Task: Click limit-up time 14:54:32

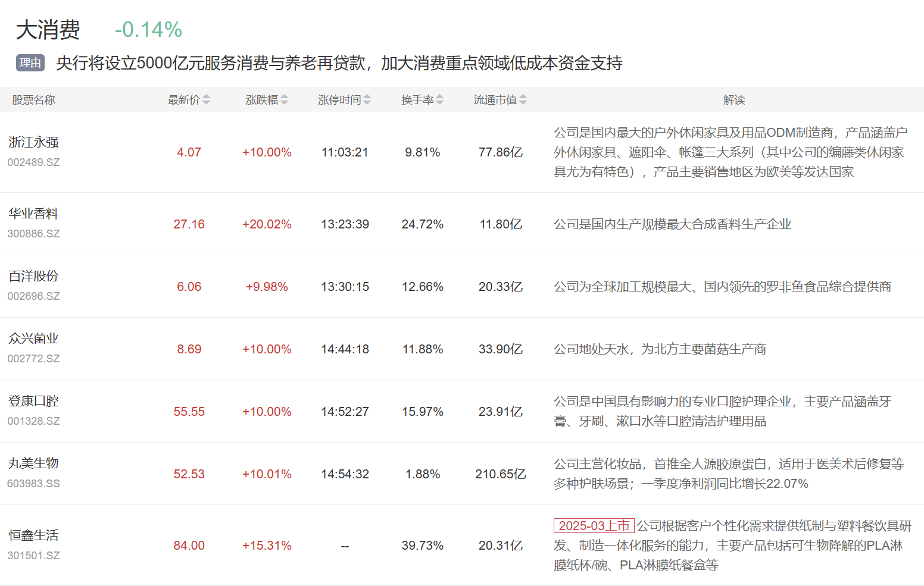Action: pos(345,474)
